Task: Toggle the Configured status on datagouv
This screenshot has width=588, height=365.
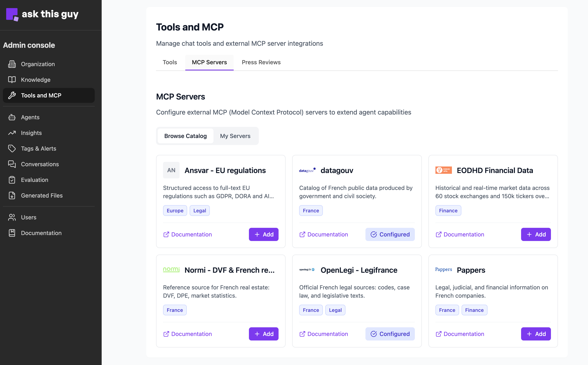Action: point(390,234)
